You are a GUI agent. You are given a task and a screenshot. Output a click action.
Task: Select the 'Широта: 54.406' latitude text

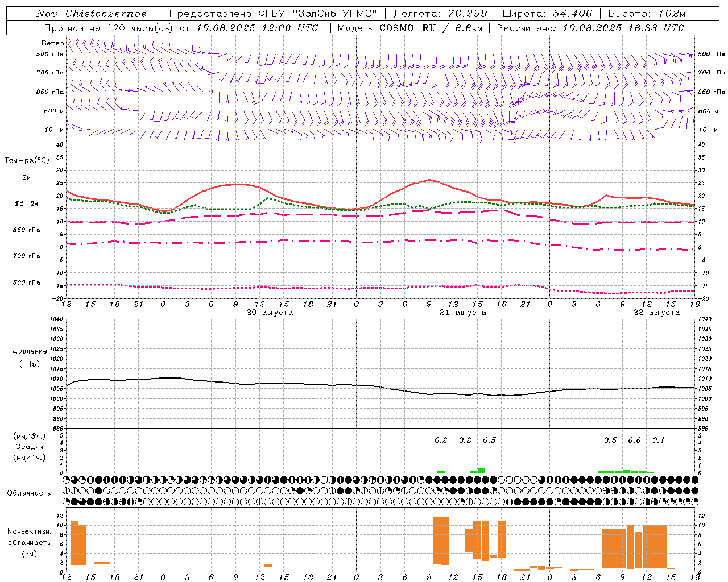pos(547,14)
